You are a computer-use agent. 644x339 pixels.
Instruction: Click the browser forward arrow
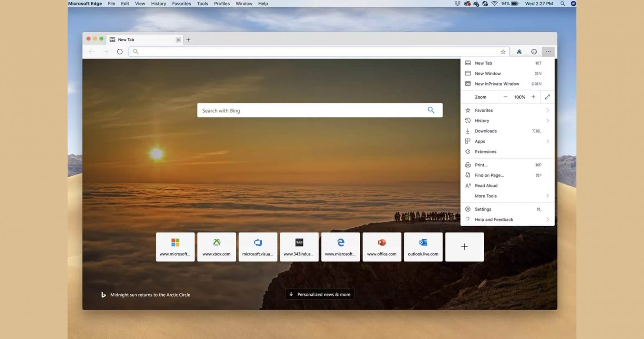(x=106, y=52)
